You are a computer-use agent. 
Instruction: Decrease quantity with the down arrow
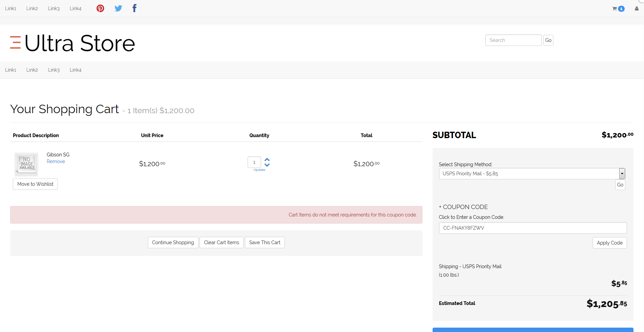tap(267, 165)
